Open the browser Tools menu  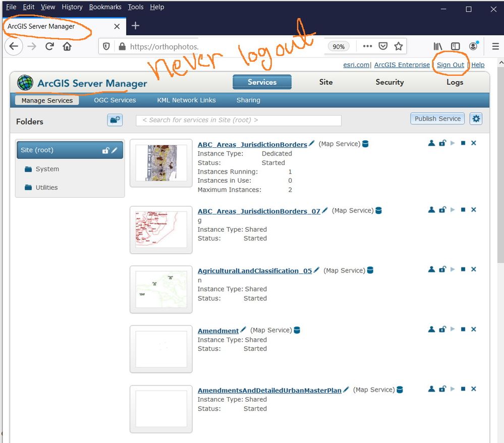pyautogui.click(x=135, y=7)
